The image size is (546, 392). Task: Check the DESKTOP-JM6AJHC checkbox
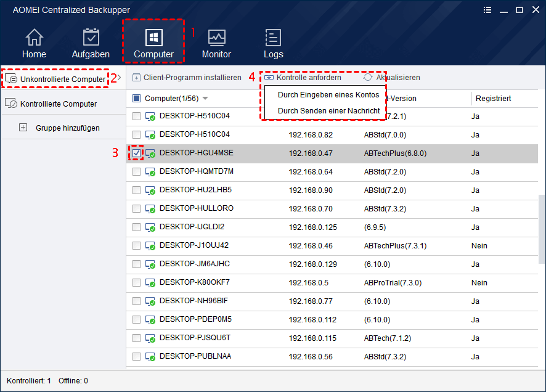pyautogui.click(x=136, y=264)
